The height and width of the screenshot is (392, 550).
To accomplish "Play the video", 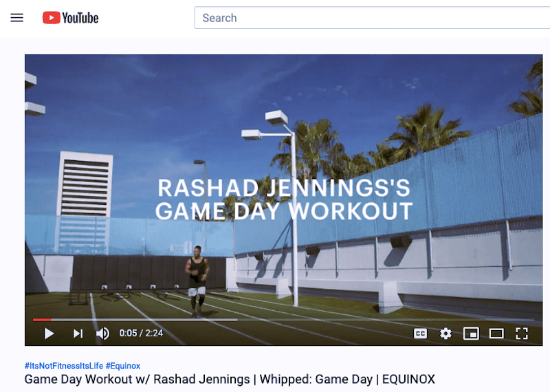I will click(49, 334).
